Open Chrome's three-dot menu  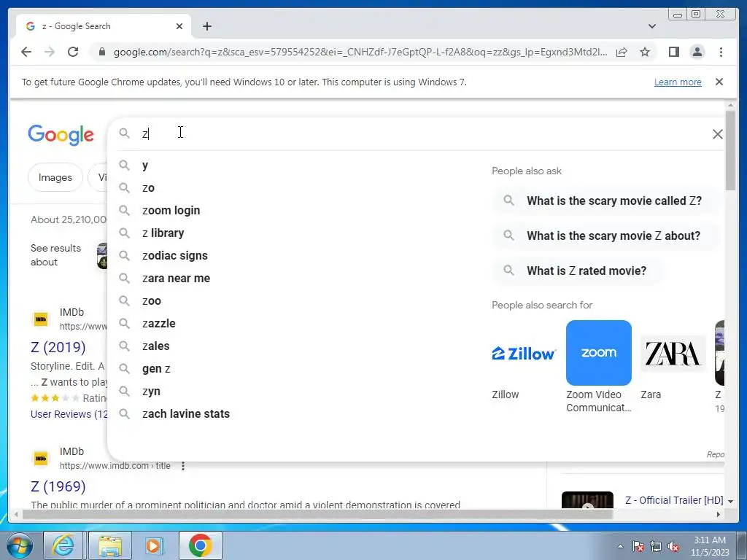[x=721, y=52]
